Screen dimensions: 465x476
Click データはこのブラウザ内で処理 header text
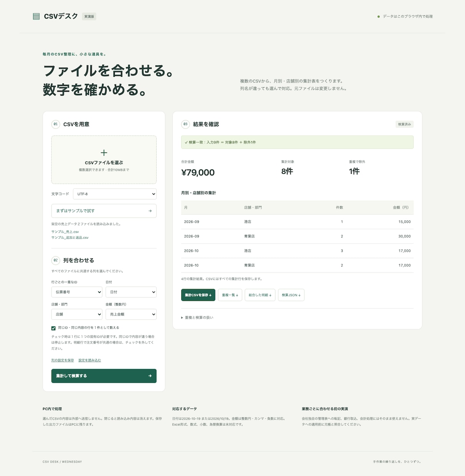click(x=408, y=17)
